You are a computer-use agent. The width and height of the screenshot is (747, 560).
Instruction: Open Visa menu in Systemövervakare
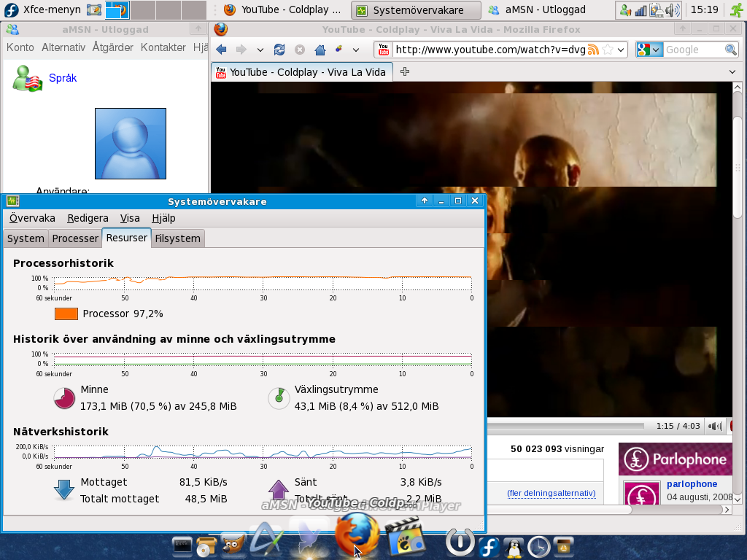tap(130, 218)
